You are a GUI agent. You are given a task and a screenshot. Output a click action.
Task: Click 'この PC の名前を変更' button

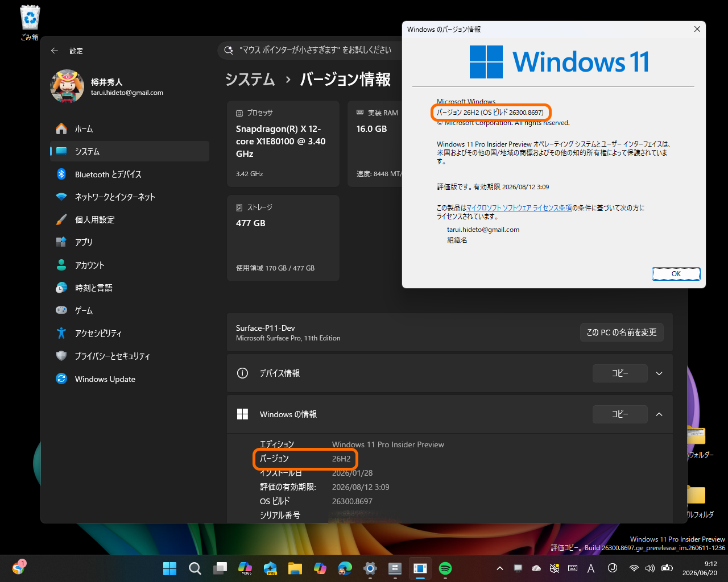point(622,332)
